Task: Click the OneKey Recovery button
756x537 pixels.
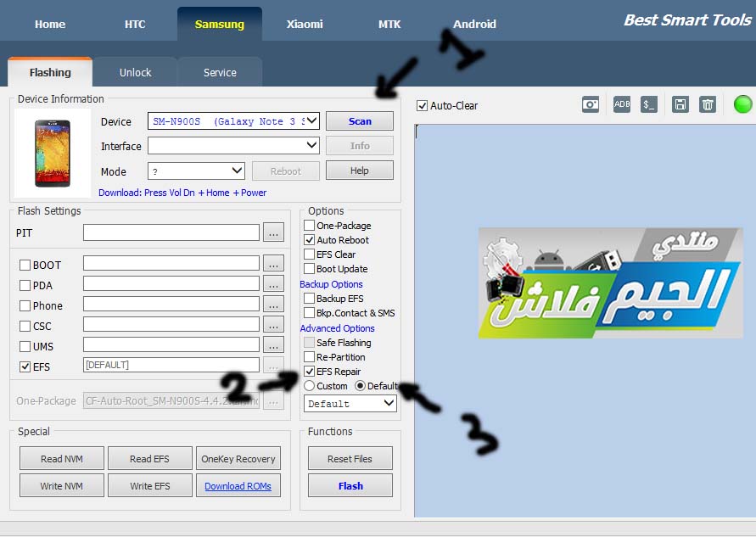Action: [238, 458]
